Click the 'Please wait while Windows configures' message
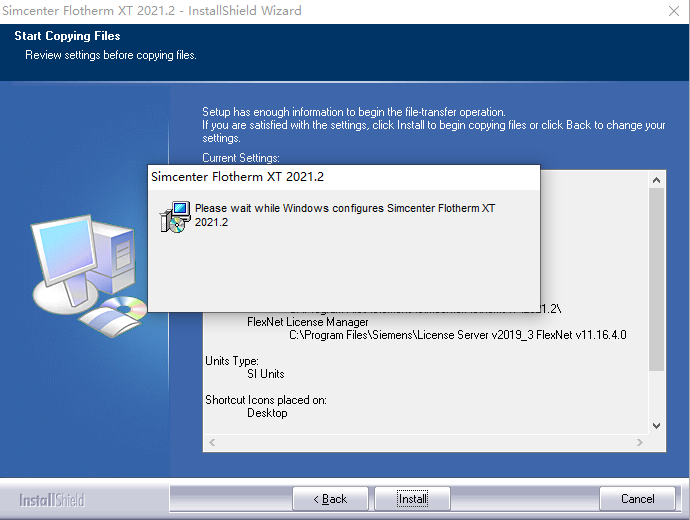690x520 pixels. coord(345,215)
